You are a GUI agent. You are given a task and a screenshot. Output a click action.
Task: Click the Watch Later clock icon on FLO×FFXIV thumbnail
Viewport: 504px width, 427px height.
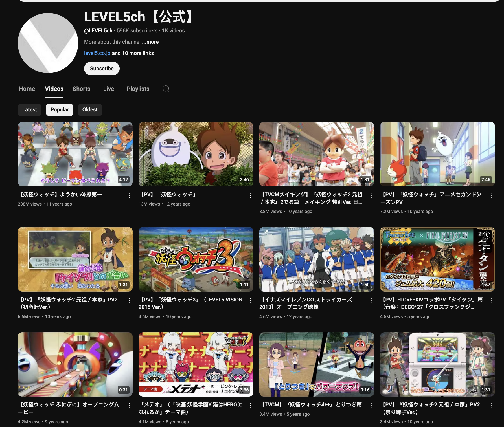[487, 235]
